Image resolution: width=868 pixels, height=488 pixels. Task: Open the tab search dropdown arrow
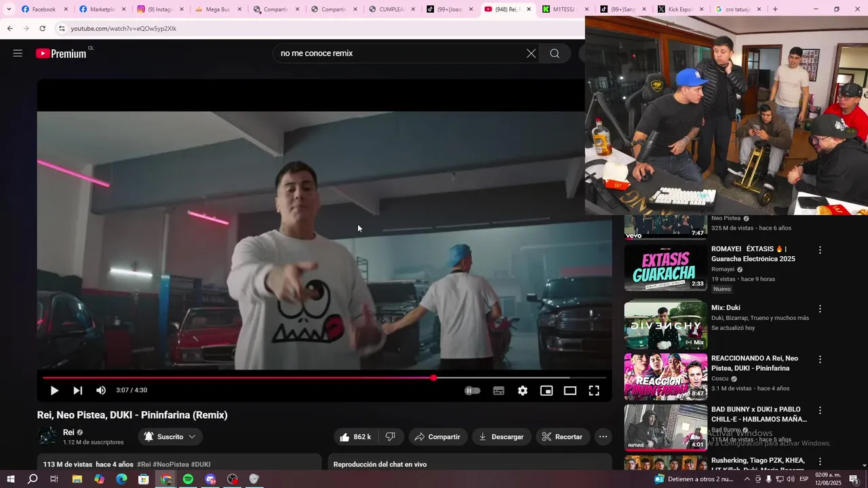coord(9,9)
